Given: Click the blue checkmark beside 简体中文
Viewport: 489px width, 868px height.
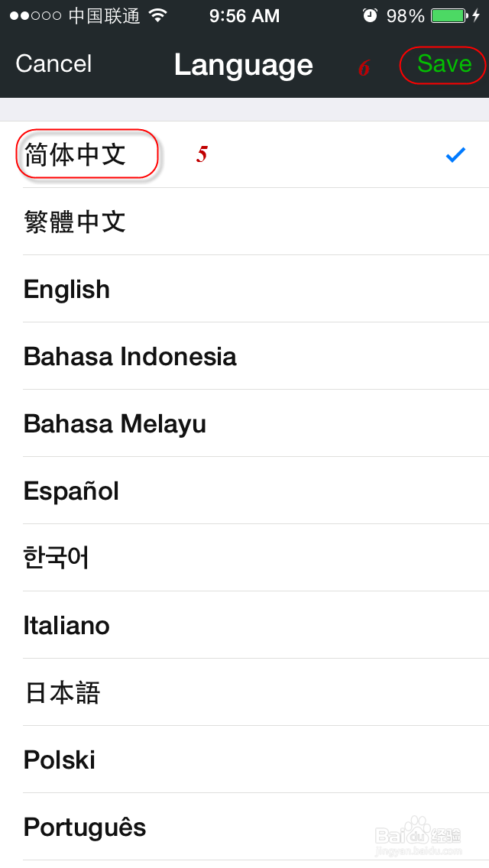Looking at the screenshot, I should [x=455, y=155].
